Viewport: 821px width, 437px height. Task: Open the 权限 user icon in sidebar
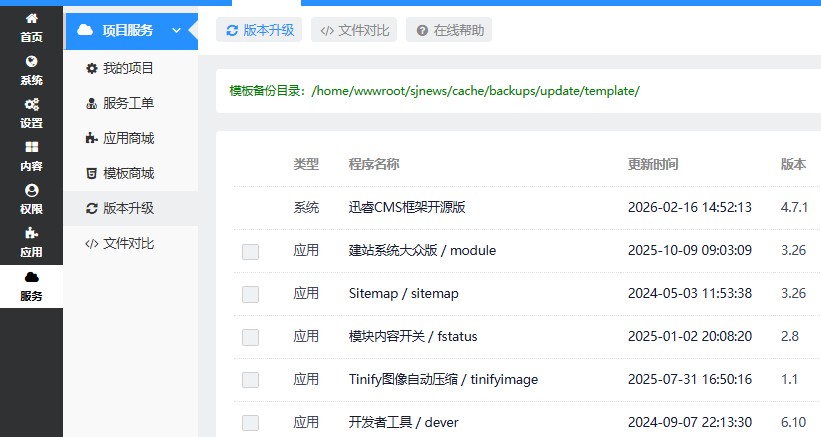click(x=31, y=190)
